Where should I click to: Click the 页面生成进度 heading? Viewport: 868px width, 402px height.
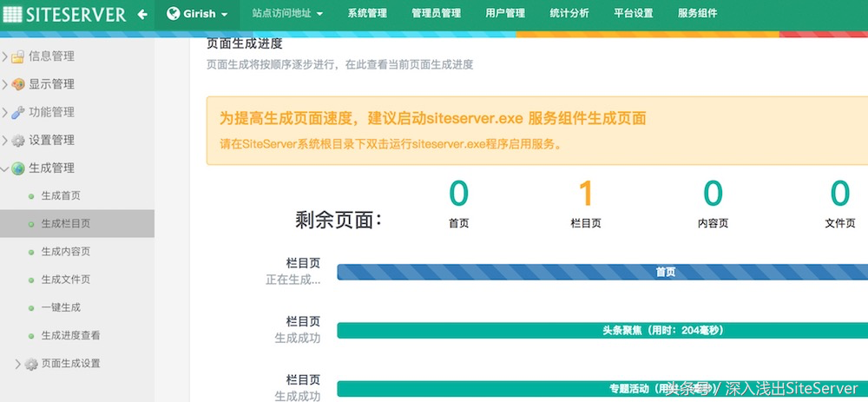pos(244,43)
